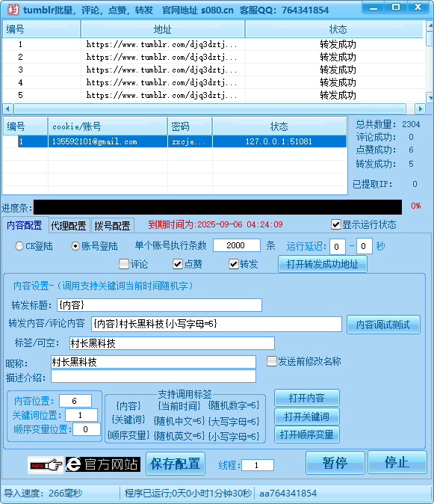The height and width of the screenshot is (504, 434).
Task: Click 单个账号执行条数 field showing 2000
Action: pyautogui.click(x=237, y=245)
